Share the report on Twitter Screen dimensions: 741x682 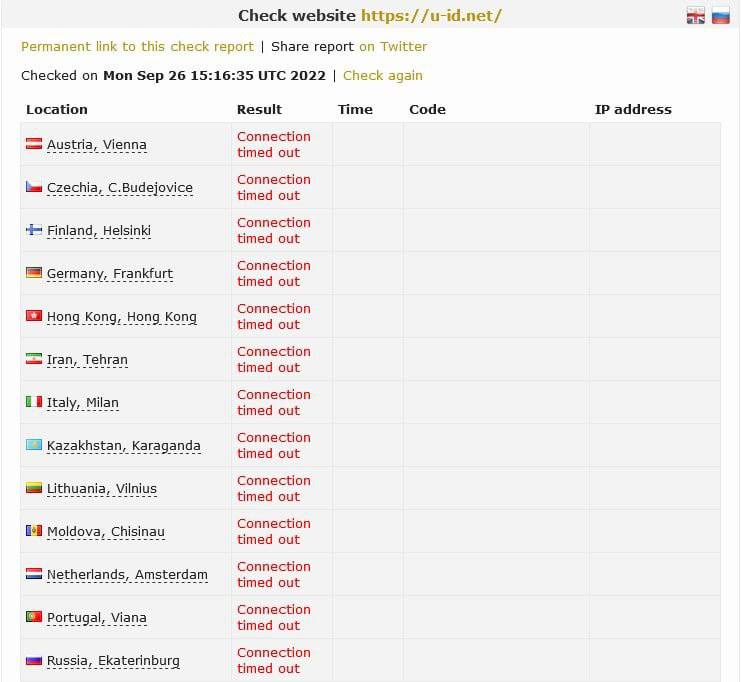393,47
